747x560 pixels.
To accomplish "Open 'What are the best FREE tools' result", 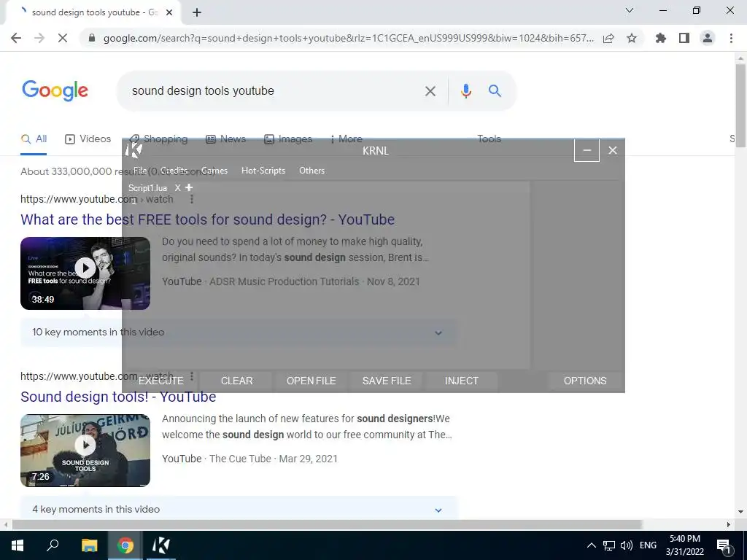I will [x=207, y=219].
